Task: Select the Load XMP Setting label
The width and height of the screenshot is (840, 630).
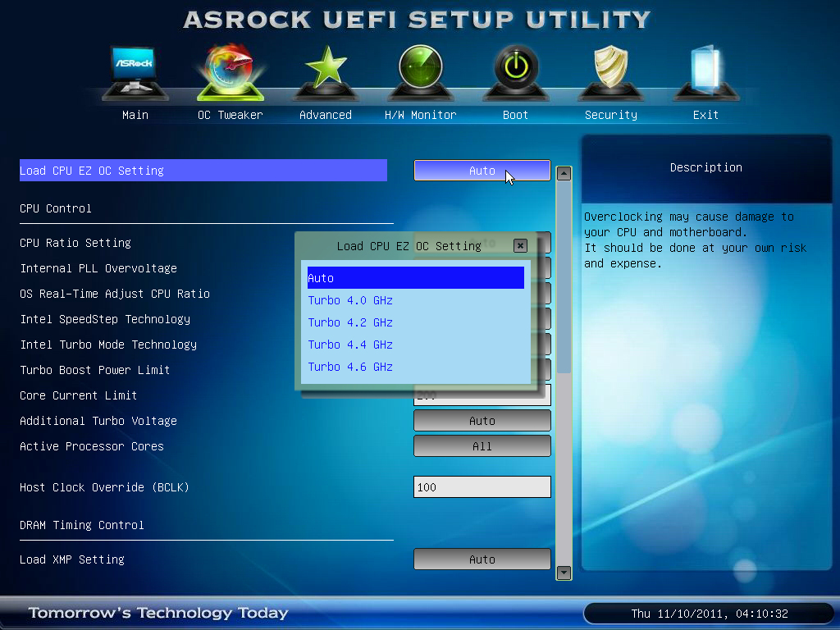Action: (72, 559)
